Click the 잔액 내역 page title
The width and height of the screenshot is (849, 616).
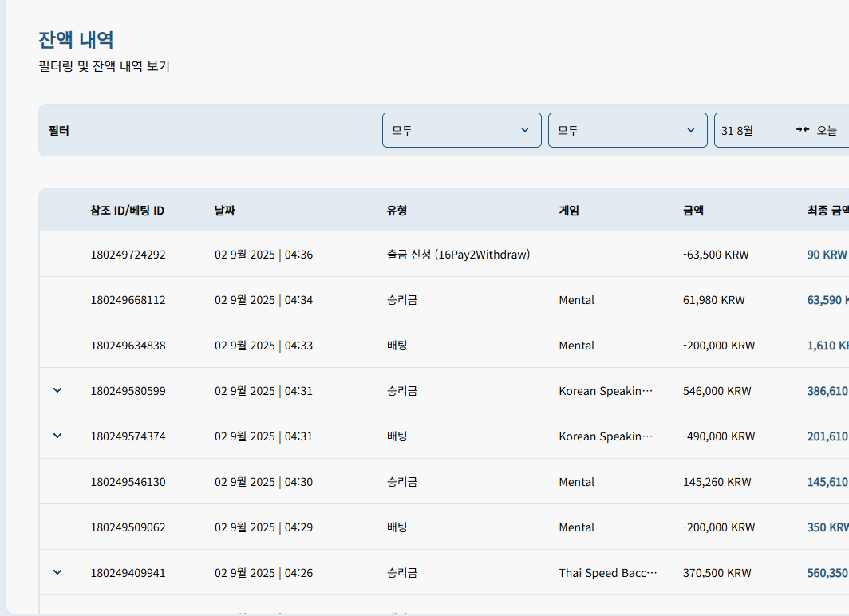[76, 40]
